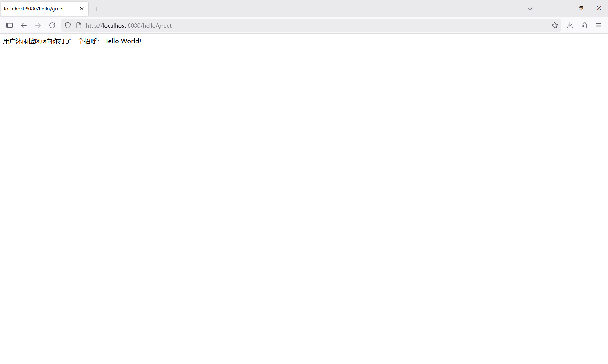This screenshot has width=608, height=364.
Task: Expand the list all tabs chevron
Action: 530,9
